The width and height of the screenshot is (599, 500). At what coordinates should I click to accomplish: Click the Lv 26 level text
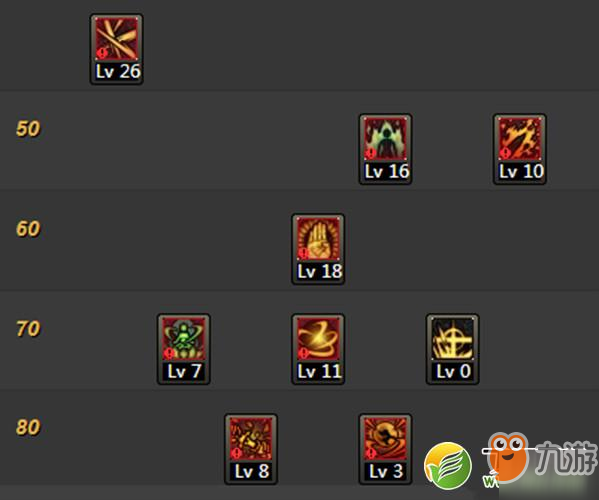[118, 71]
